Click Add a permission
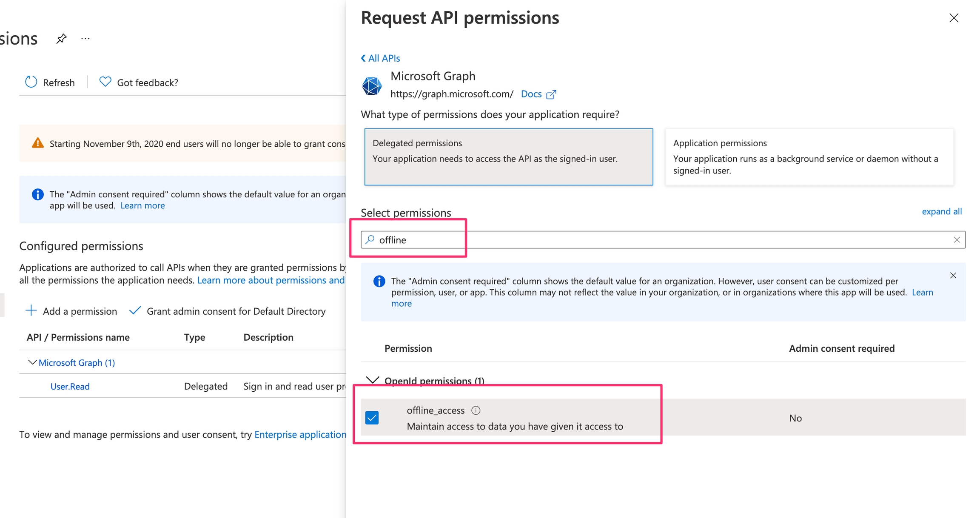This screenshot has height=518, width=980. click(71, 311)
